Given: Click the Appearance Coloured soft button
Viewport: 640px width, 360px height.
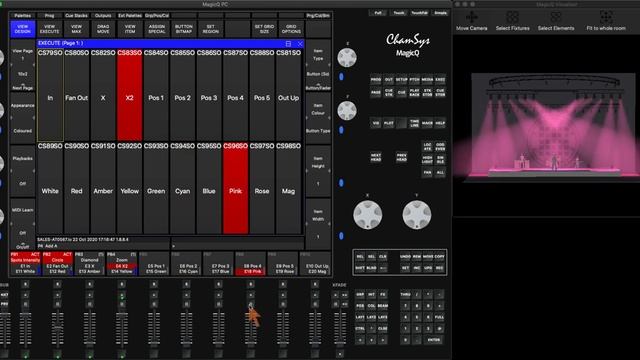Looking at the screenshot, I should pyautogui.click(x=22, y=118).
